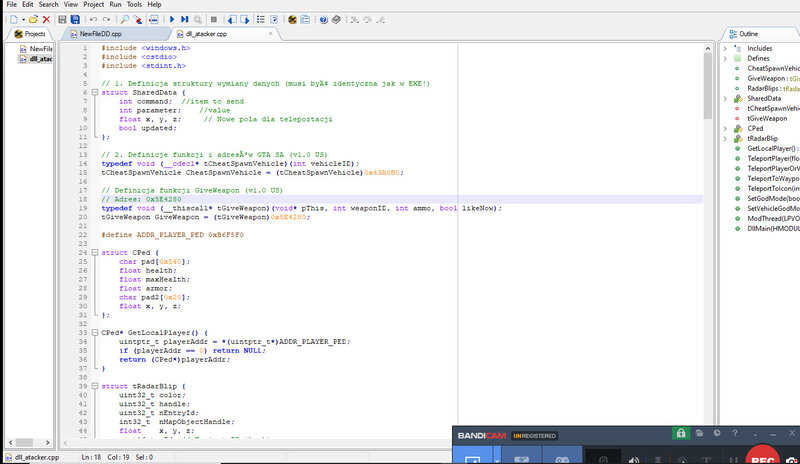Click the bullet list toolbar icon

(261, 19)
